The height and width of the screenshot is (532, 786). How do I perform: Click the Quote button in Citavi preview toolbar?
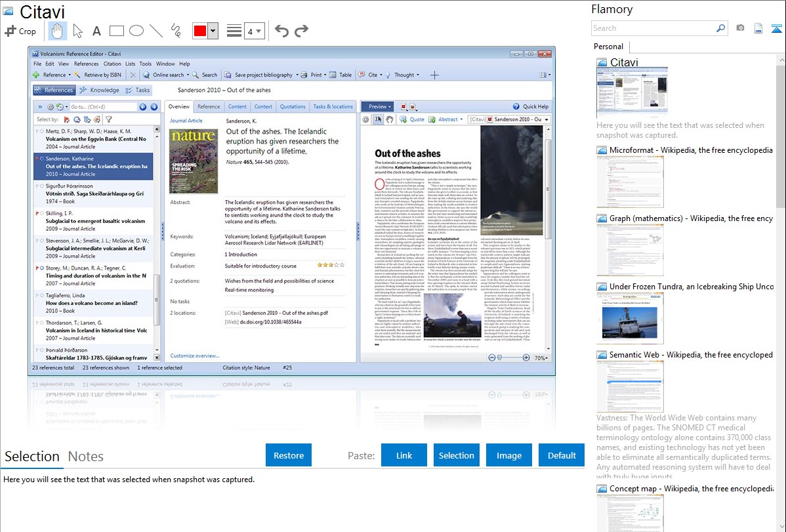tap(412, 120)
